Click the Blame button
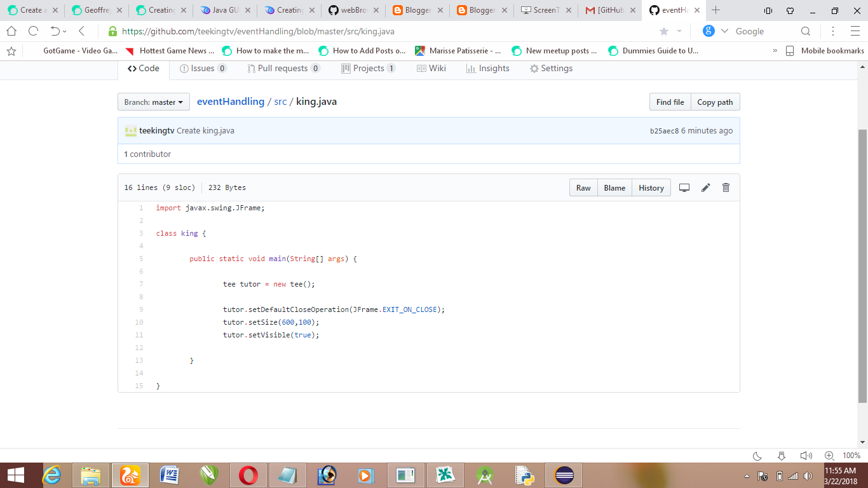The width and height of the screenshot is (868, 488). (614, 187)
